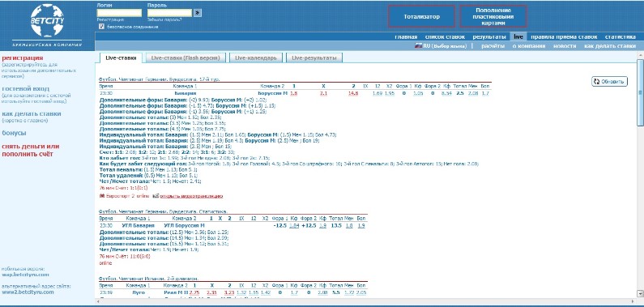
Task: Click the Пополнение пластиковыми картами button
Action: tap(493, 16)
